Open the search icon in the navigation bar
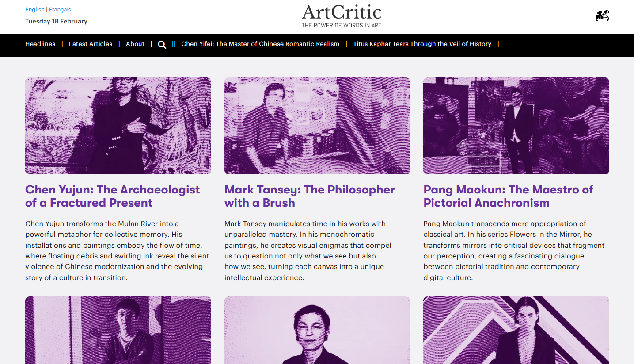Image resolution: width=634 pixels, height=364 pixels. 162,44
